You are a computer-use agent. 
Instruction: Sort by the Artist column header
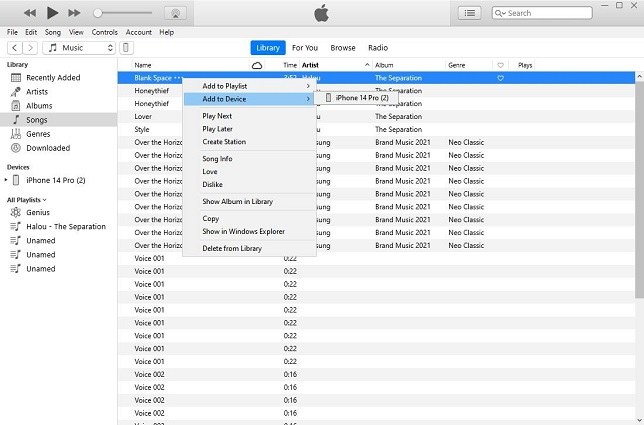(310, 65)
